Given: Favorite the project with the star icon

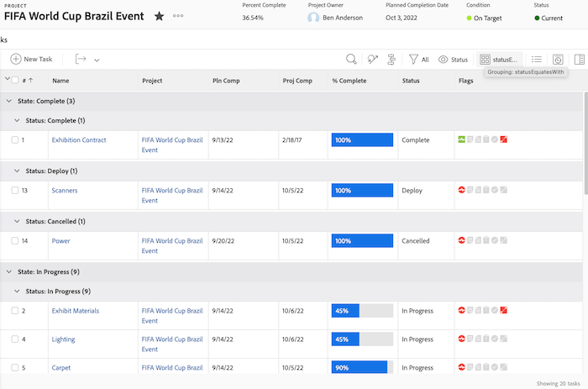Looking at the screenshot, I should 159,17.
